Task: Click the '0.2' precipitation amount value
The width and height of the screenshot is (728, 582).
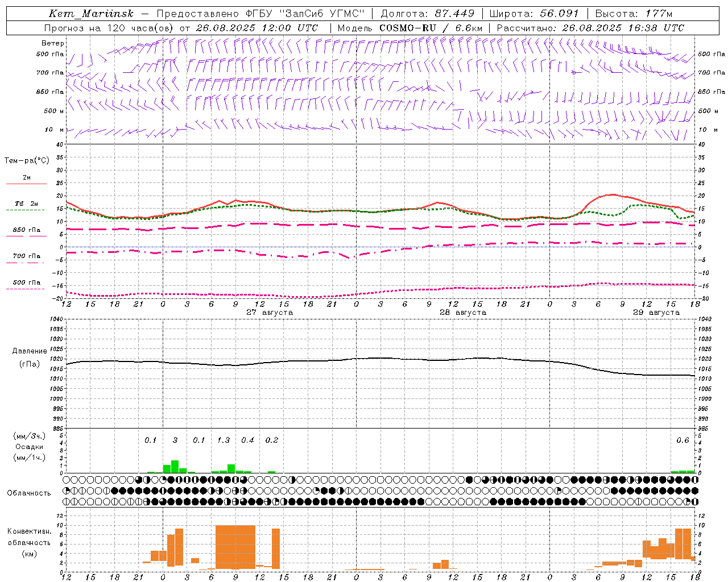Action: click(x=272, y=440)
